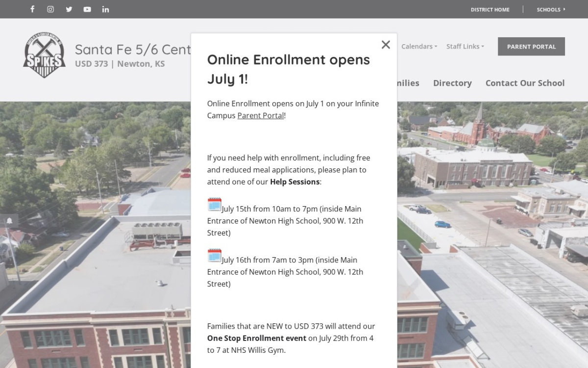Open the Instagram icon in top bar
The height and width of the screenshot is (368, 588).
[50, 9]
